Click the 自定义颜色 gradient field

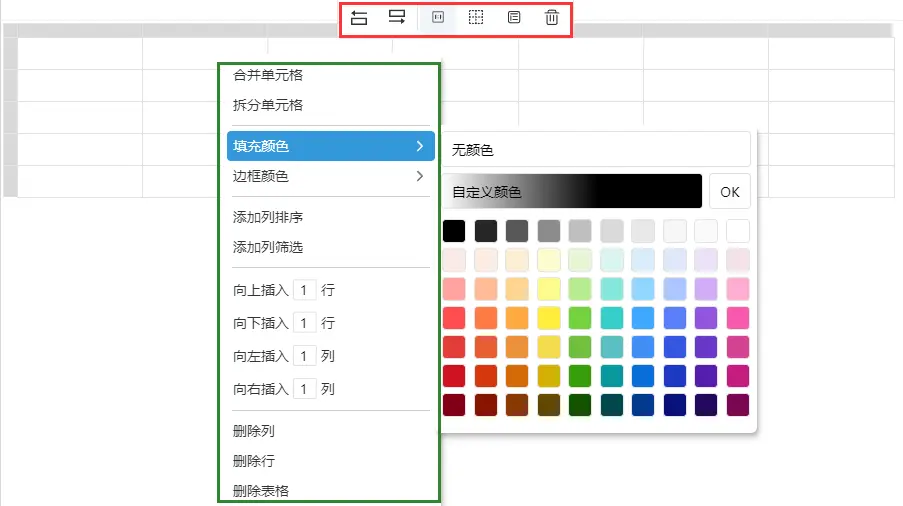point(572,192)
